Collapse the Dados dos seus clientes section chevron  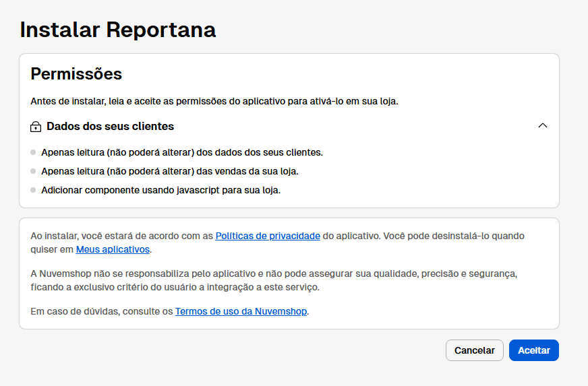pyautogui.click(x=543, y=125)
